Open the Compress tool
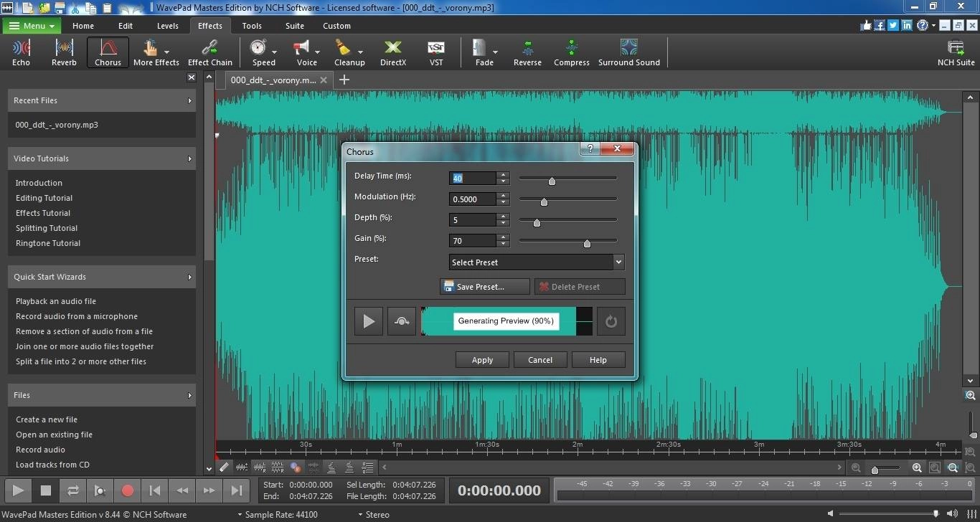 pyautogui.click(x=571, y=53)
